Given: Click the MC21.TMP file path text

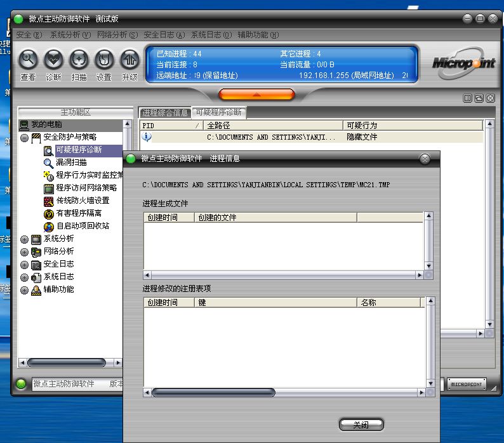Looking at the screenshot, I should [266, 185].
